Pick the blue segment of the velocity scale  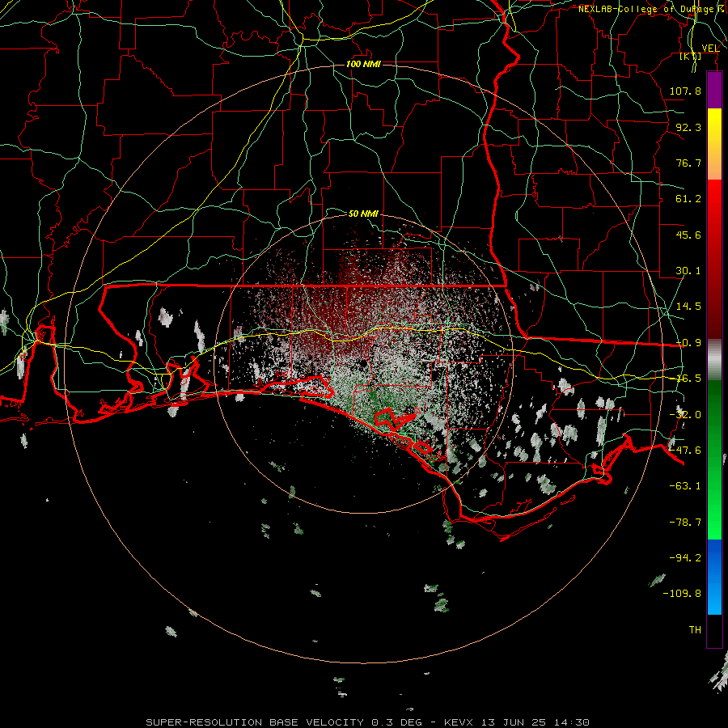[x=714, y=577]
